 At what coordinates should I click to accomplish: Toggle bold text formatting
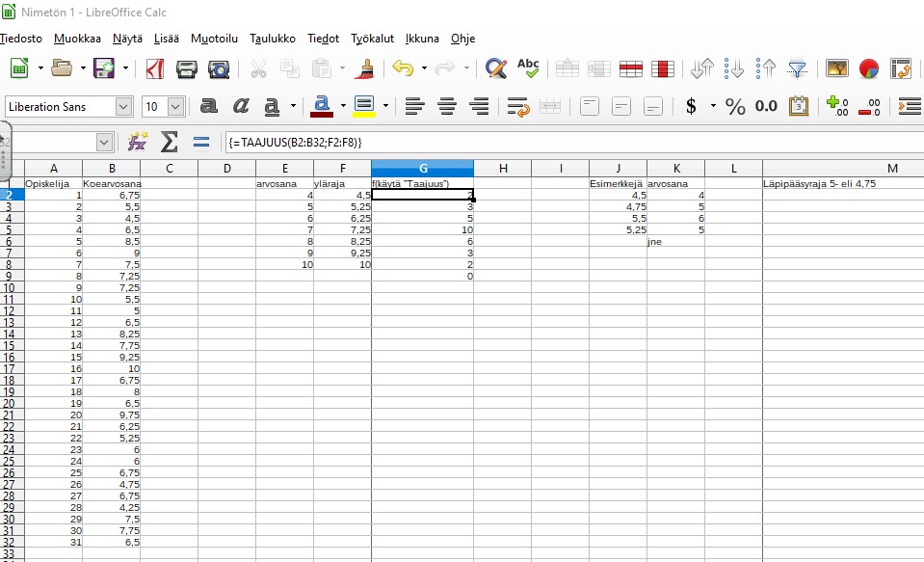click(x=207, y=106)
